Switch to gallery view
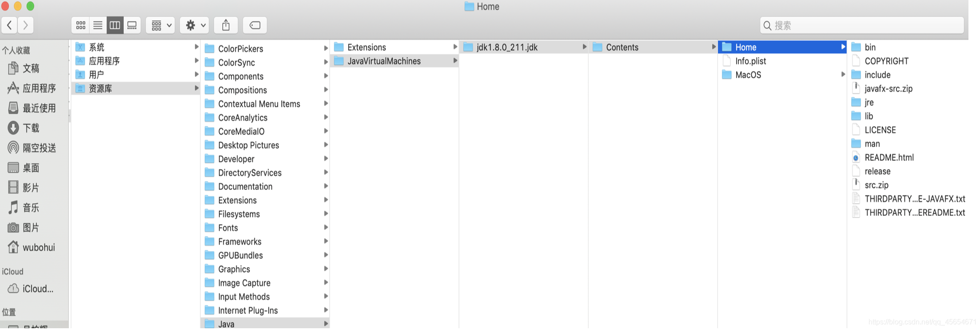The height and width of the screenshot is (330, 980). 132,25
